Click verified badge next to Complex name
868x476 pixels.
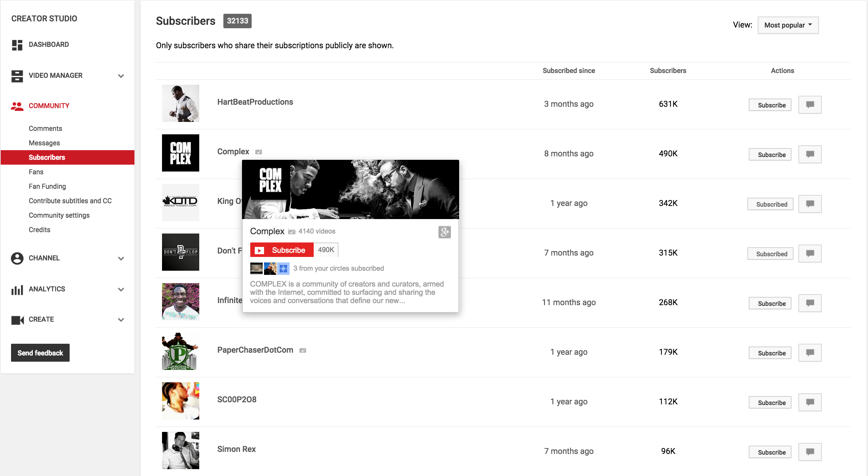coord(259,152)
